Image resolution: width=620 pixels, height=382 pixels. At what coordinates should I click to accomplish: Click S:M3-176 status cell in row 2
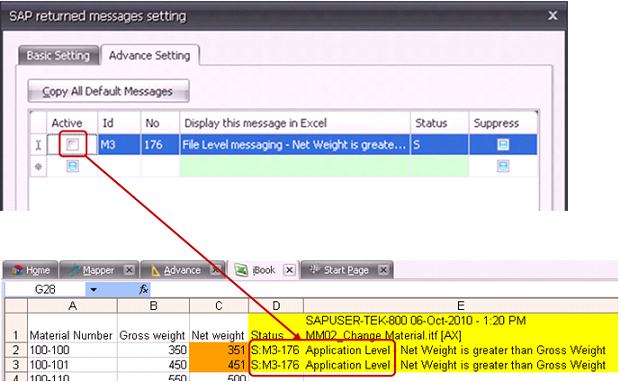tap(276, 350)
